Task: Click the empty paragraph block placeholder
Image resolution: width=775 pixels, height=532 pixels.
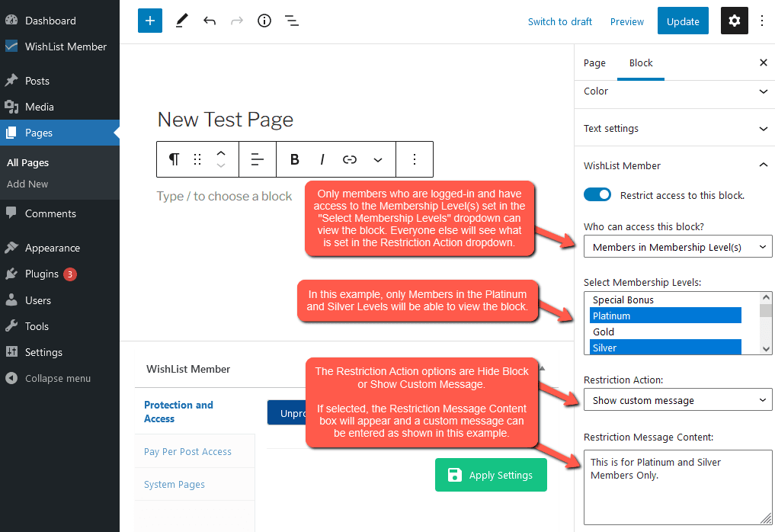Action: (224, 197)
